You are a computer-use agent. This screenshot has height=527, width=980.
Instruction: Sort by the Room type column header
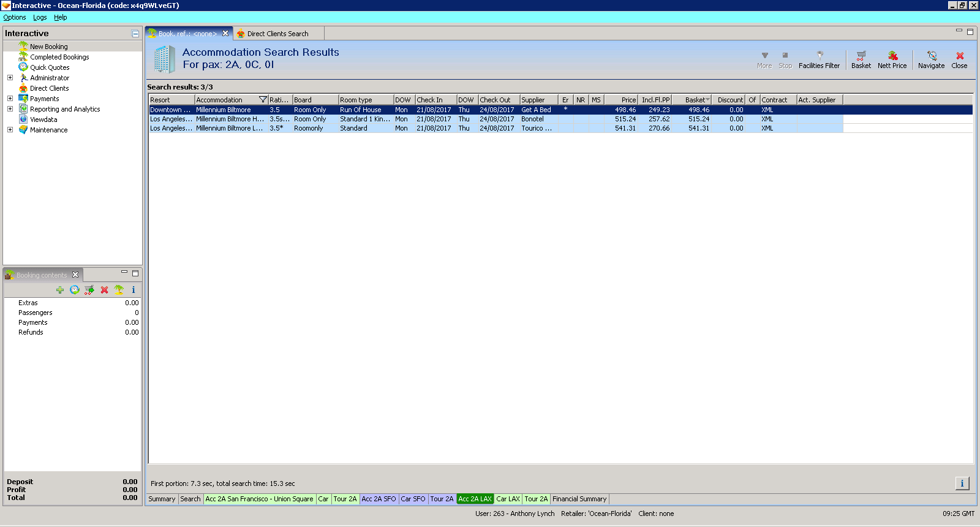pos(366,100)
